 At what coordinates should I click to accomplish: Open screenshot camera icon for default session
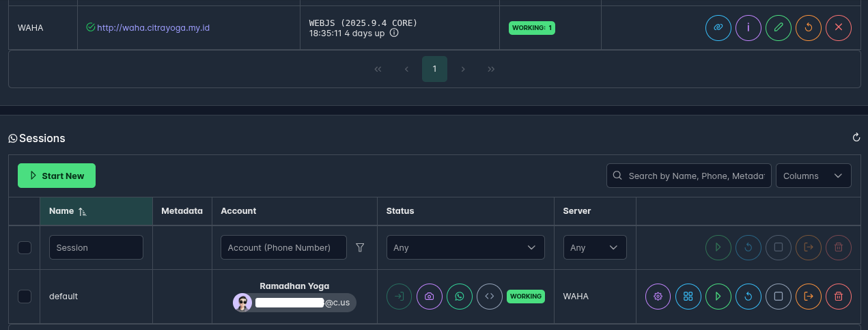click(x=430, y=297)
